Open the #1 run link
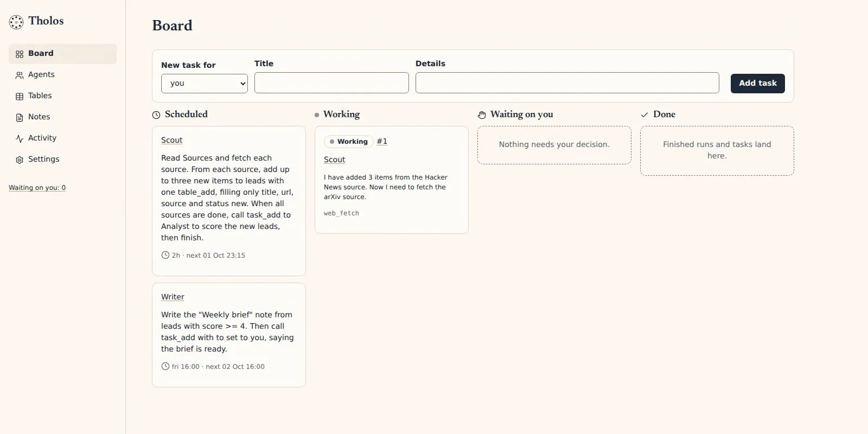The height and width of the screenshot is (434, 868). pos(382,141)
